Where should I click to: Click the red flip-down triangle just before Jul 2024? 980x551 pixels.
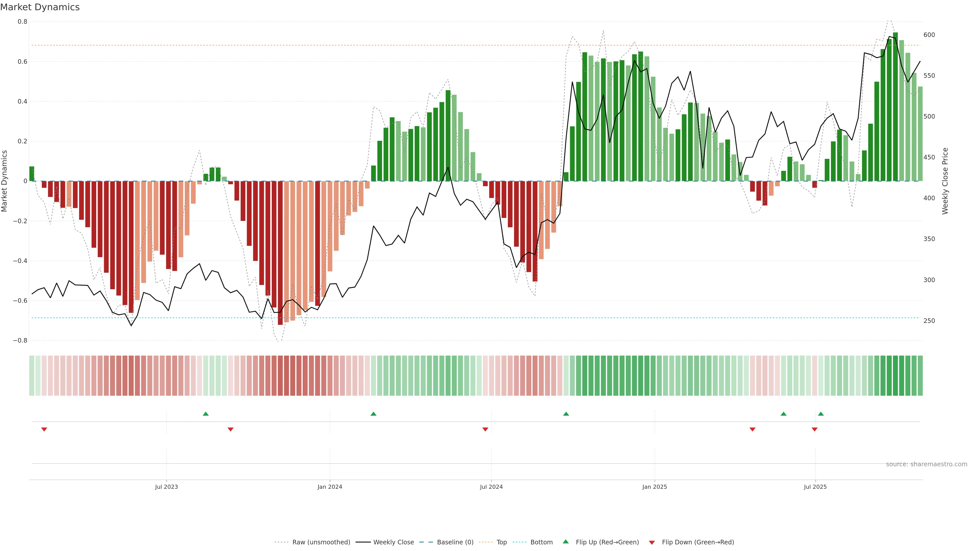click(x=485, y=429)
